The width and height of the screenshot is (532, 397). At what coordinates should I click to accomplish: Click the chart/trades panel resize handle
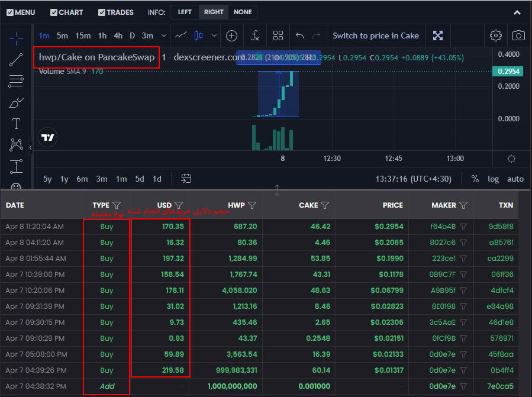pyautogui.click(x=277, y=190)
